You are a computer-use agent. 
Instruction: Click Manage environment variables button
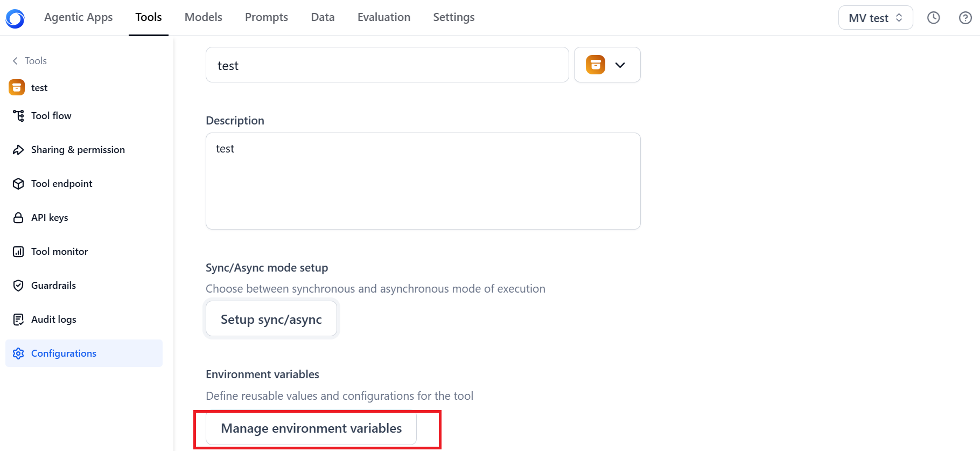(x=311, y=428)
